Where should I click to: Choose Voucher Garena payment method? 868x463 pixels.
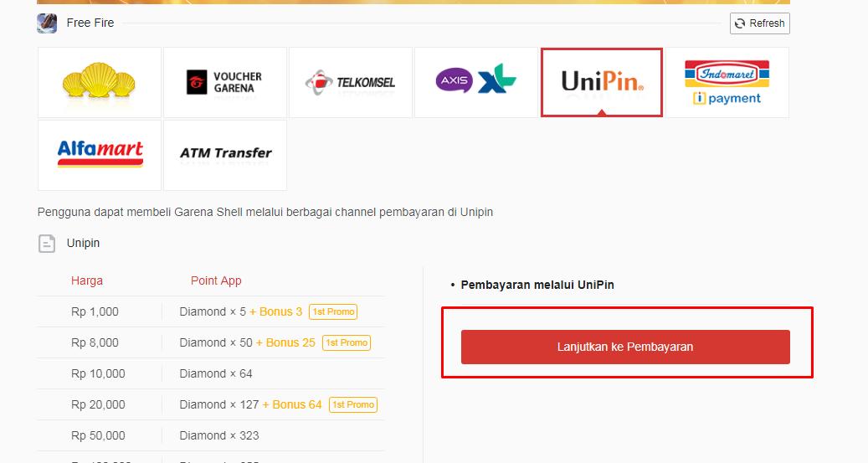(225, 83)
